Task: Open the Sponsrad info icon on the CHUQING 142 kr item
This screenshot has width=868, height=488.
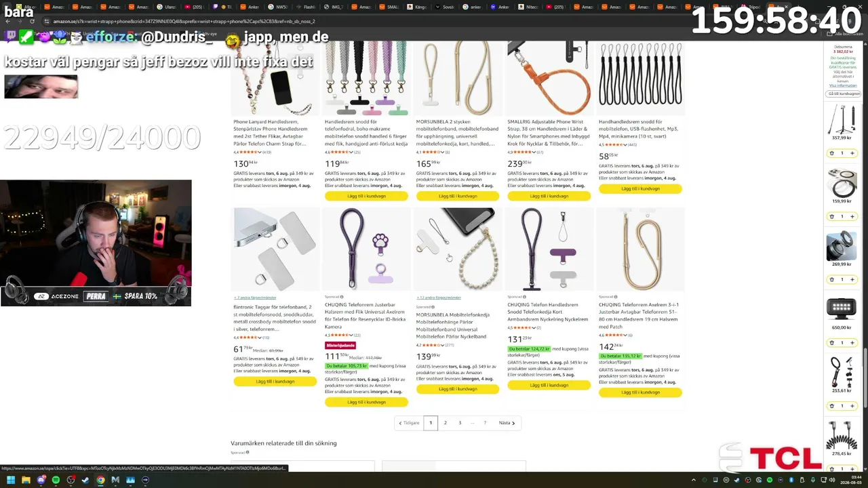Action: click(x=616, y=297)
